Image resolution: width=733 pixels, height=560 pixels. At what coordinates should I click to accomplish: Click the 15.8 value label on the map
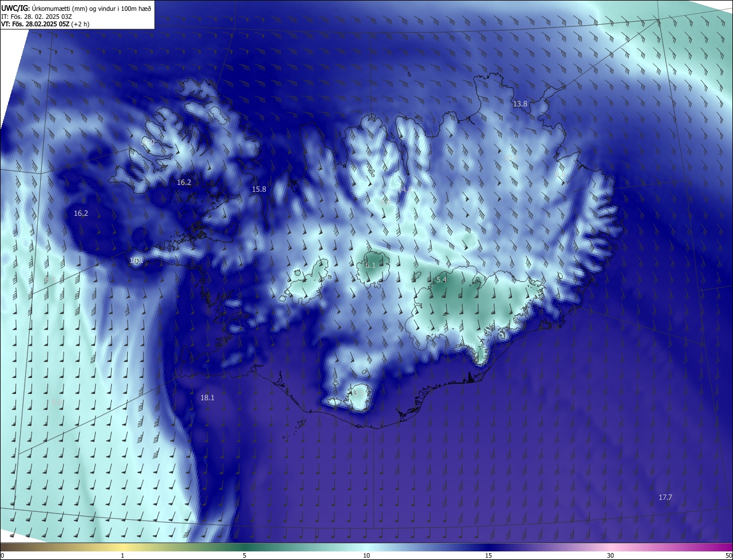tap(259, 189)
